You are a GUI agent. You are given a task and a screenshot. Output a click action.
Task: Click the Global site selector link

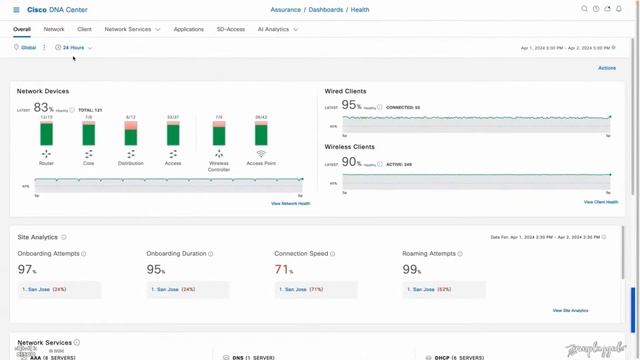(x=29, y=48)
